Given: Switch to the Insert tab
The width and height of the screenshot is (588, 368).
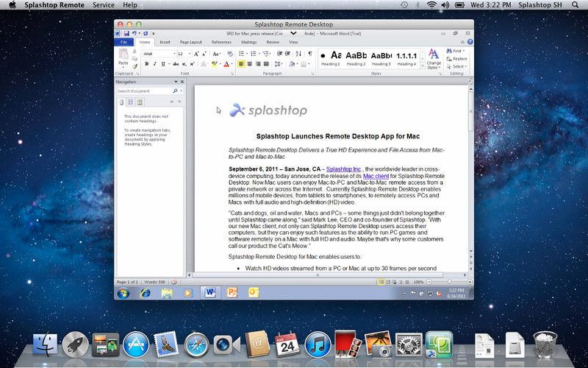Looking at the screenshot, I should click(x=165, y=42).
